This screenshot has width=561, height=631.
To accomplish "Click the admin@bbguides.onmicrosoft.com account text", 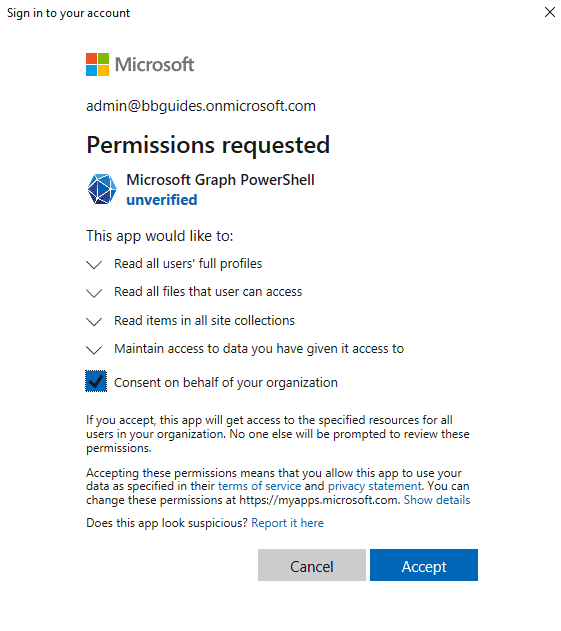I will [201, 106].
